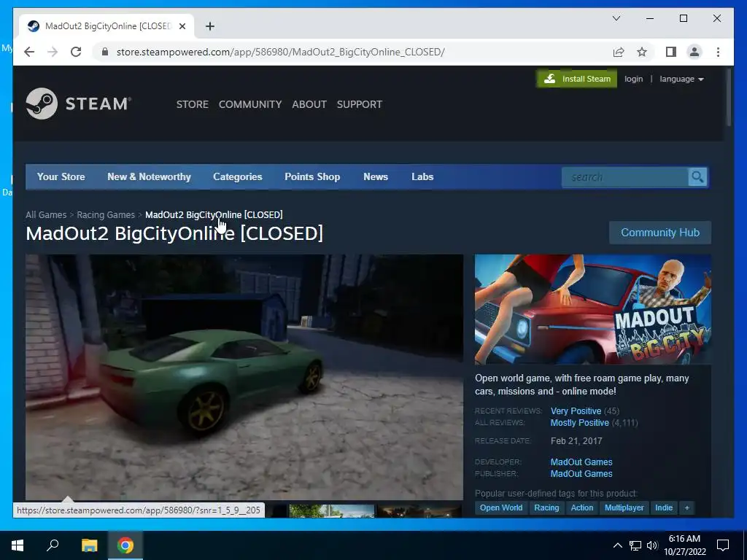
Task: Click the Feb 21, 2017 release date text
Action: 576,441
